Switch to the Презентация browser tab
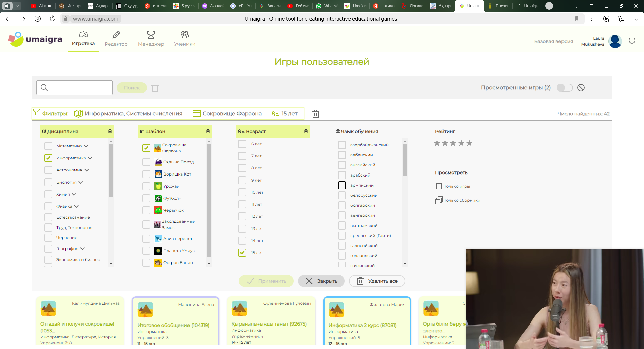Image resolution: width=644 pixels, height=349 pixels. 499,6
